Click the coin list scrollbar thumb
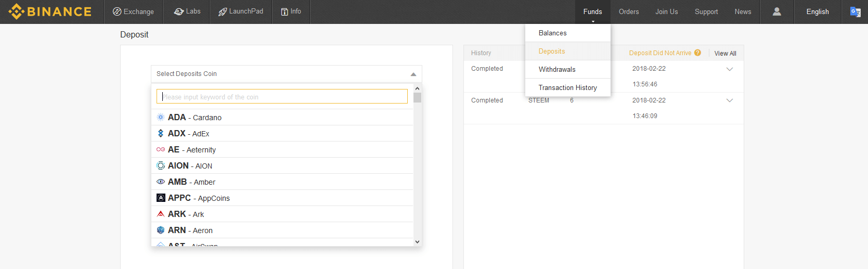 417,98
